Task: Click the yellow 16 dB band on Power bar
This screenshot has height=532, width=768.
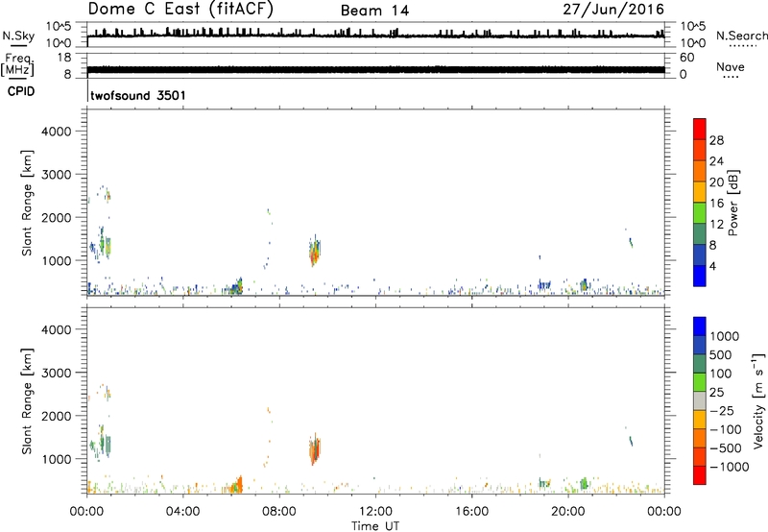Action: pyautogui.click(x=700, y=190)
